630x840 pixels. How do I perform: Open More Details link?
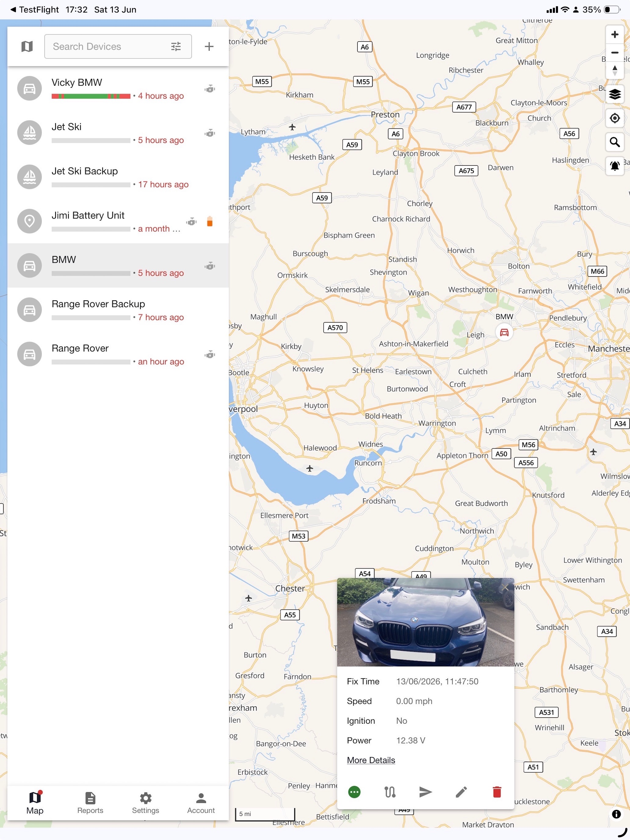tap(371, 760)
